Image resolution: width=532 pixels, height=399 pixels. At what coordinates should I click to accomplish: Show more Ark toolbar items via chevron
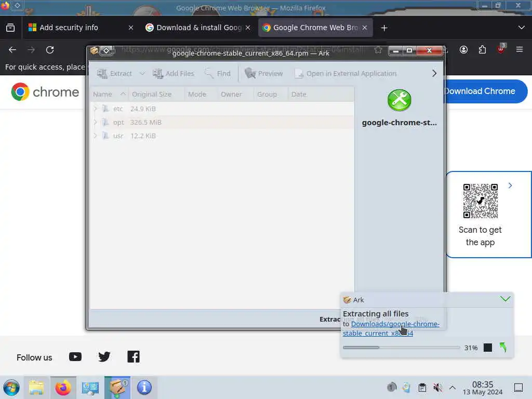[434, 73]
